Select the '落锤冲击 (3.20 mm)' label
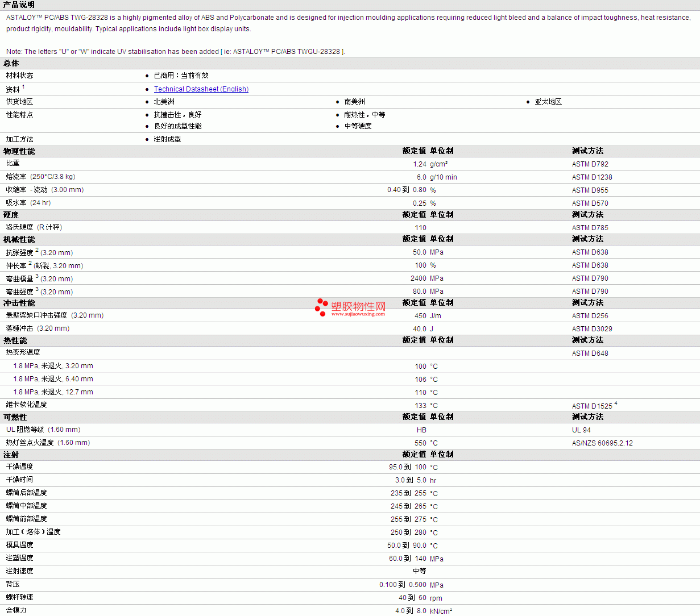700x616 pixels. tap(38, 328)
